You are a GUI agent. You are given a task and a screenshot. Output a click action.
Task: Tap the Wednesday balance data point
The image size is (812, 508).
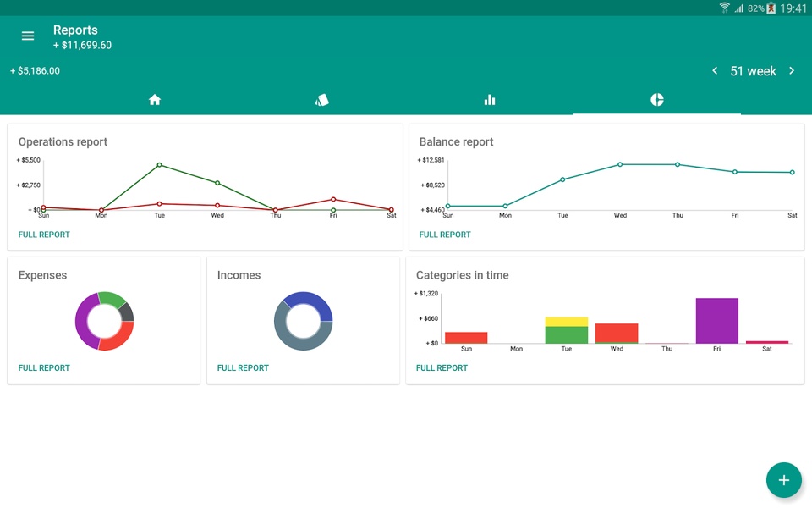click(x=620, y=164)
